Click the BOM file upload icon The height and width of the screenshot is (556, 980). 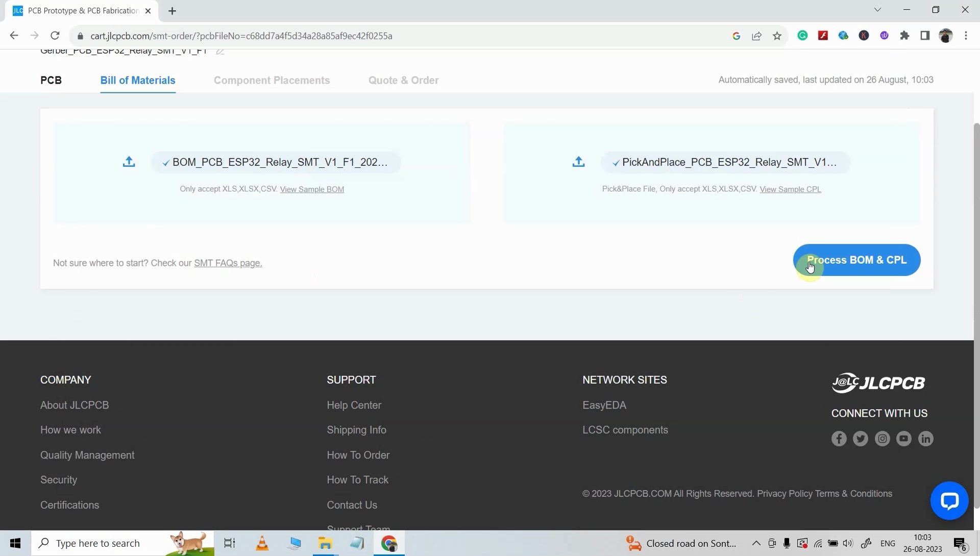pyautogui.click(x=129, y=162)
